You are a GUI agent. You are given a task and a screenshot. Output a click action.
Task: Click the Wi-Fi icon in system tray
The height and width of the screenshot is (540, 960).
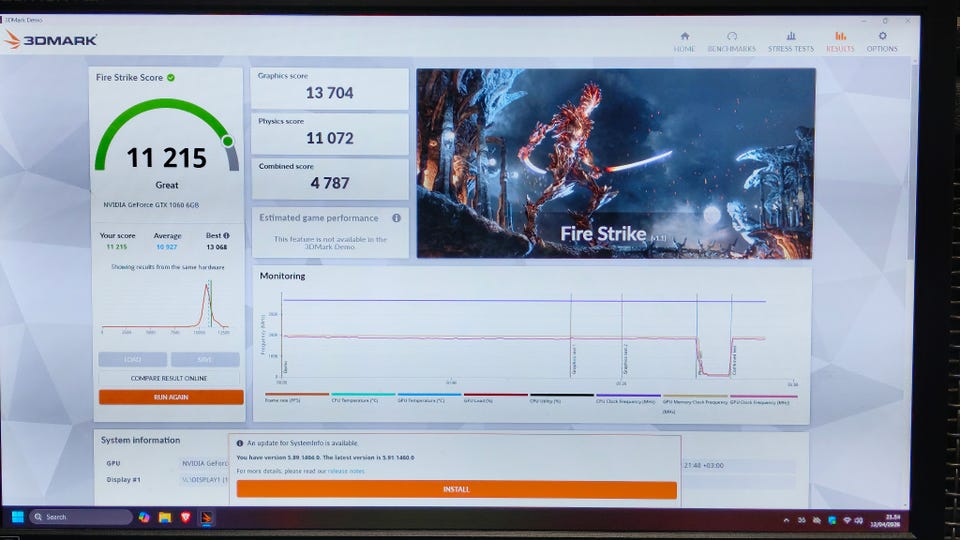[847, 520]
